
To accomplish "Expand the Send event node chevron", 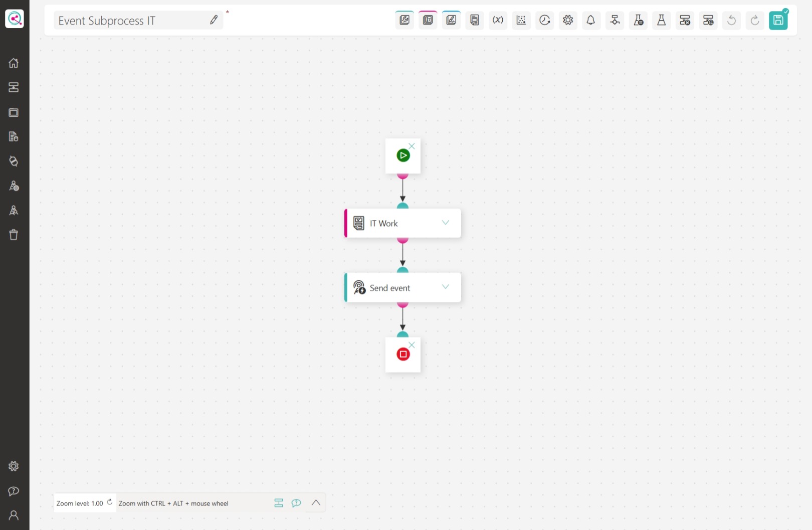I will pyautogui.click(x=445, y=287).
